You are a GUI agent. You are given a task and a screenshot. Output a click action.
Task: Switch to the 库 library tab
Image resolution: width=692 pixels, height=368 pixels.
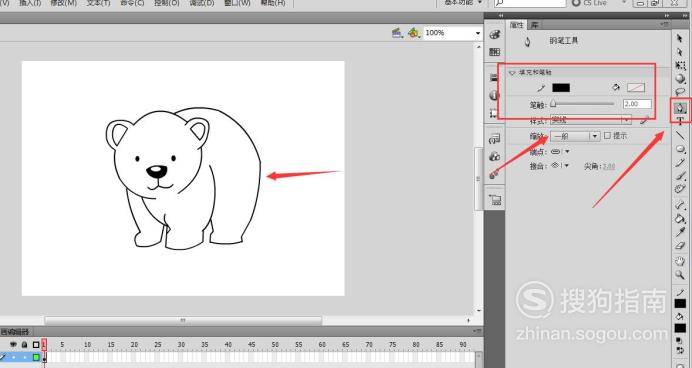click(x=534, y=25)
